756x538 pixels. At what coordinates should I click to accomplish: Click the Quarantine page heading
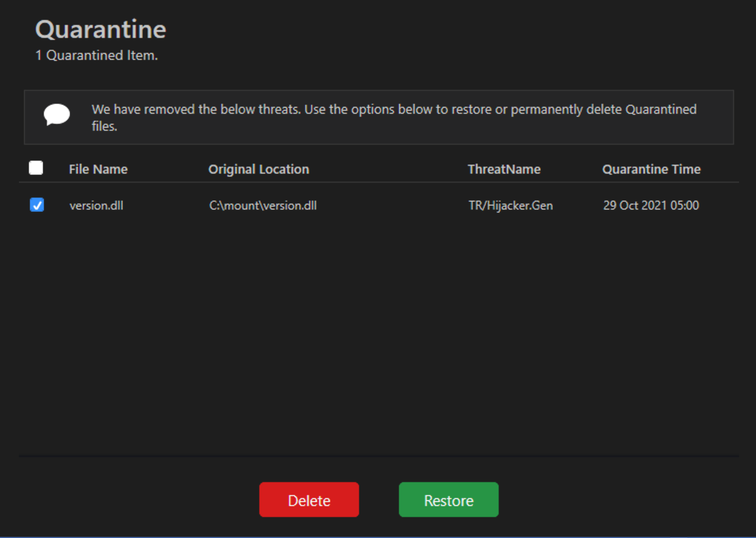101,29
